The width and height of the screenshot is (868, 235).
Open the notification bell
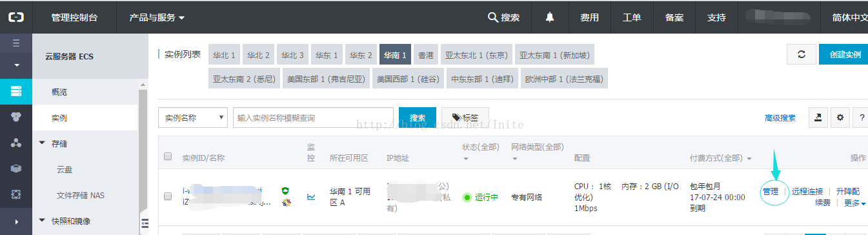pos(550,17)
